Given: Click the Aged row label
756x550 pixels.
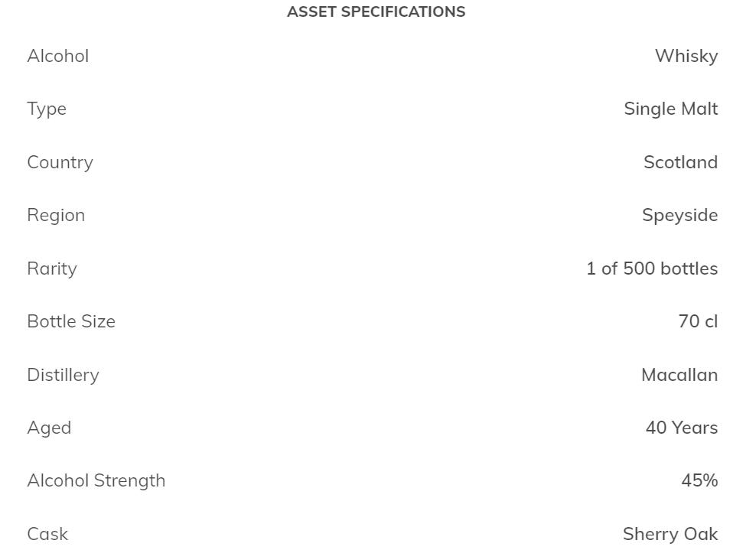Looking at the screenshot, I should [49, 428].
